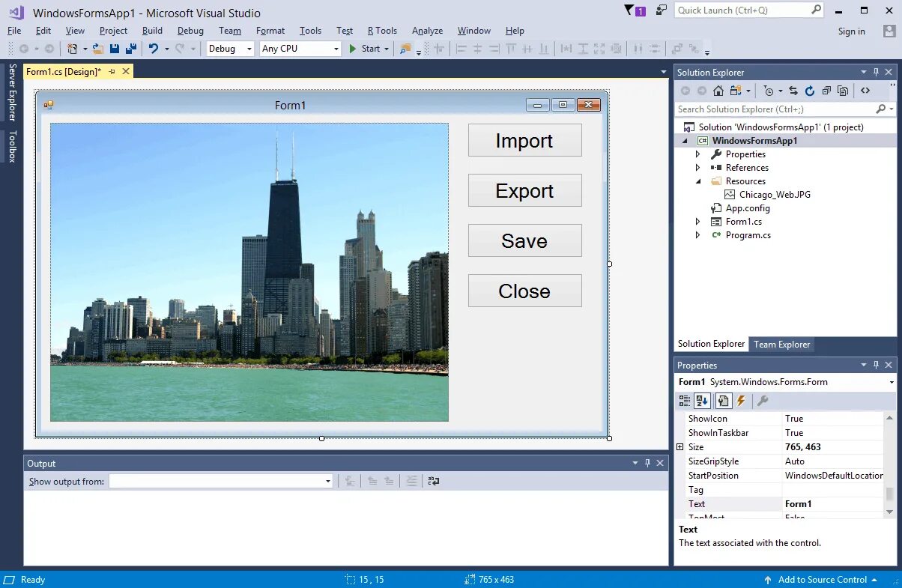Image resolution: width=902 pixels, height=588 pixels.
Task: Open the Analyze menu
Action: [x=427, y=31]
